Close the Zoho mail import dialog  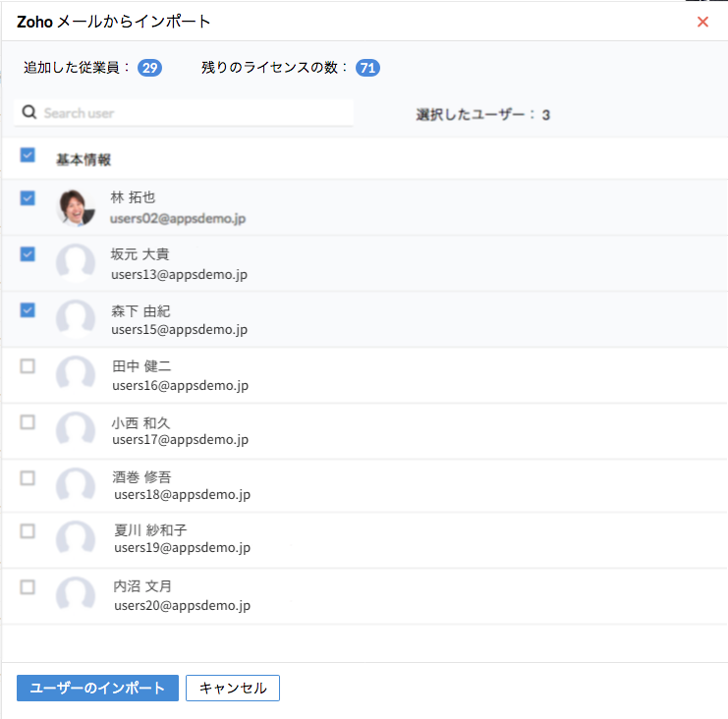coord(702,22)
